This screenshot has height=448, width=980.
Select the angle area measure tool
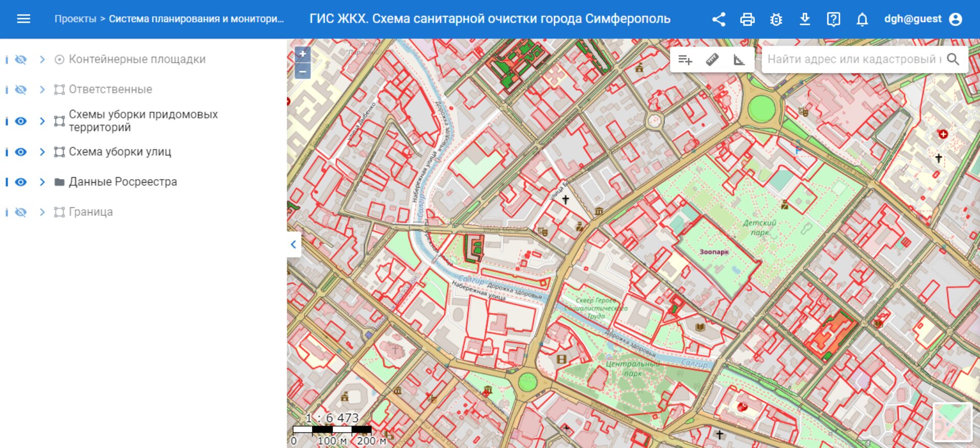tap(739, 60)
